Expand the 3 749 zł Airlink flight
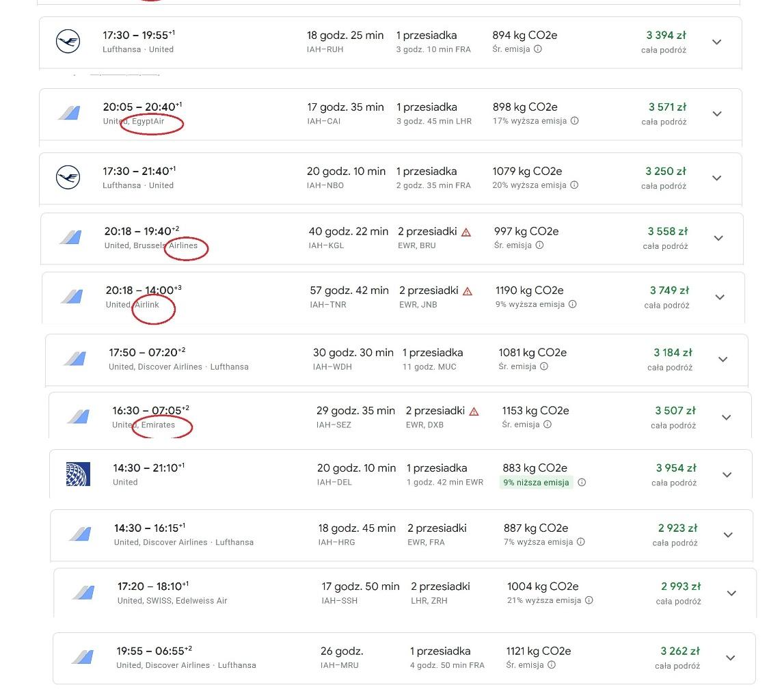 (720, 297)
